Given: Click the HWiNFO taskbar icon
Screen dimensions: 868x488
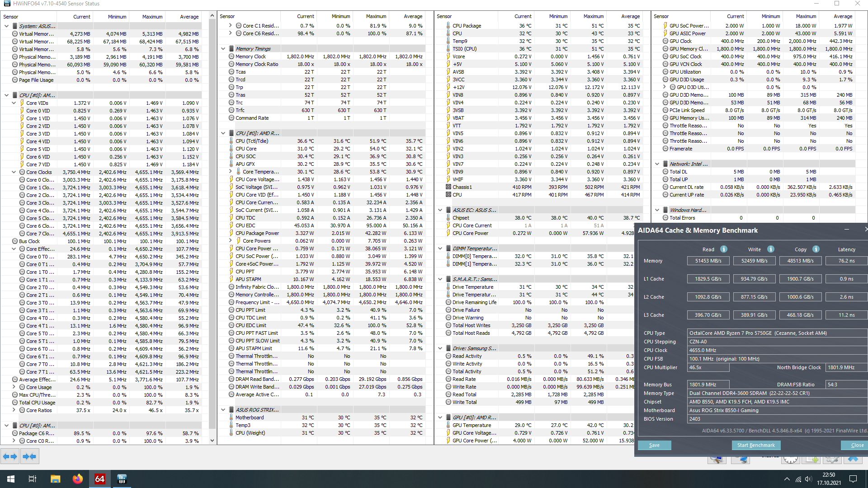Looking at the screenshot, I should pos(122,479).
